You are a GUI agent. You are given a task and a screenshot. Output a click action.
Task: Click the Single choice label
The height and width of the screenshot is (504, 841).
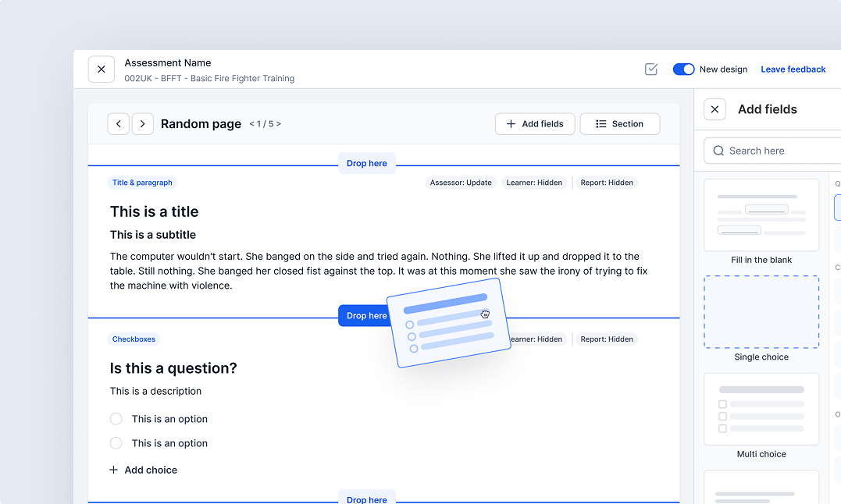(x=761, y=357)
